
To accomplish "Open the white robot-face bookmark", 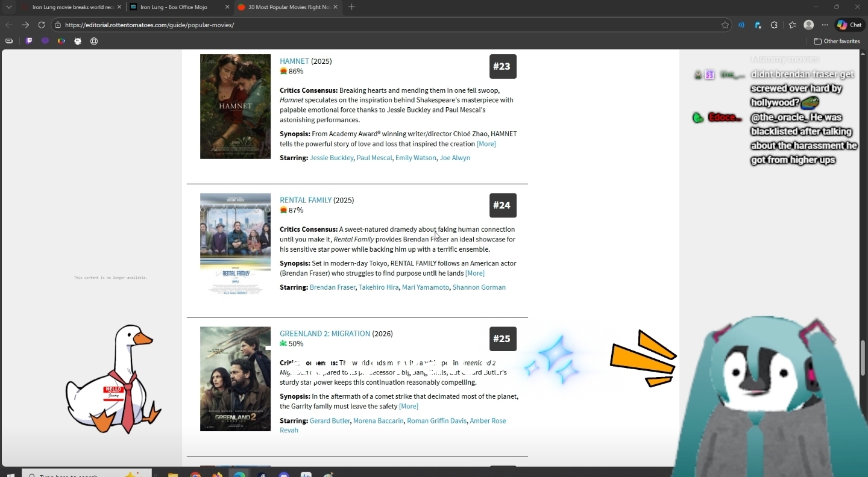I will (x=78, y=41).
